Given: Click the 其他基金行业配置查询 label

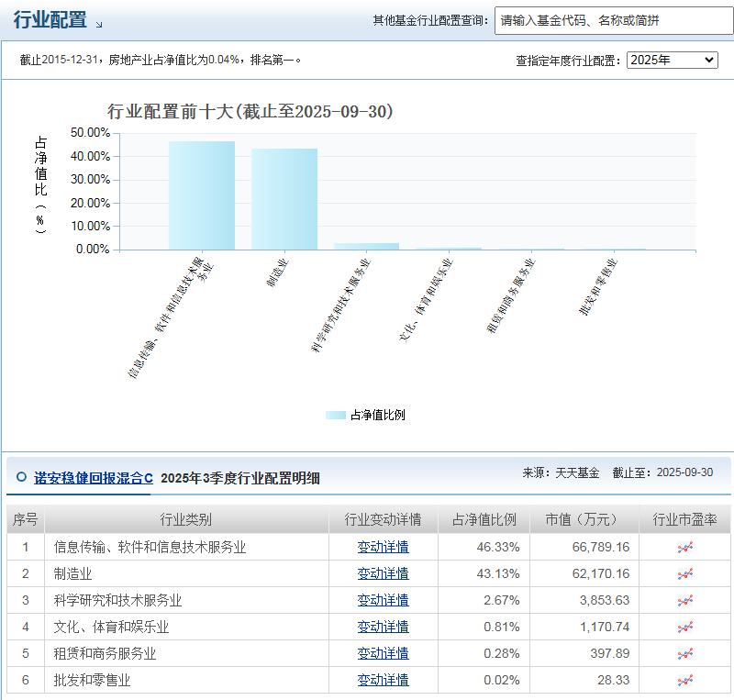Looking at the screenshot, I should point(430,20).
